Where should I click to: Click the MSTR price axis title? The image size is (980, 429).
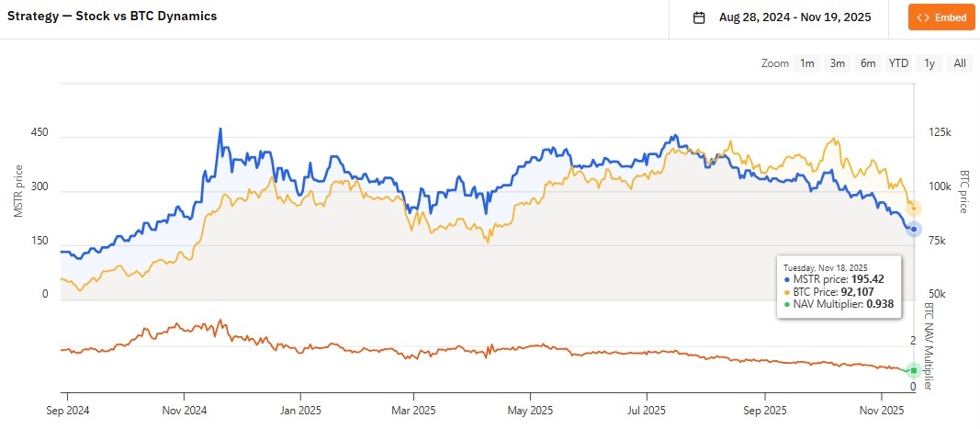(18, 191)
